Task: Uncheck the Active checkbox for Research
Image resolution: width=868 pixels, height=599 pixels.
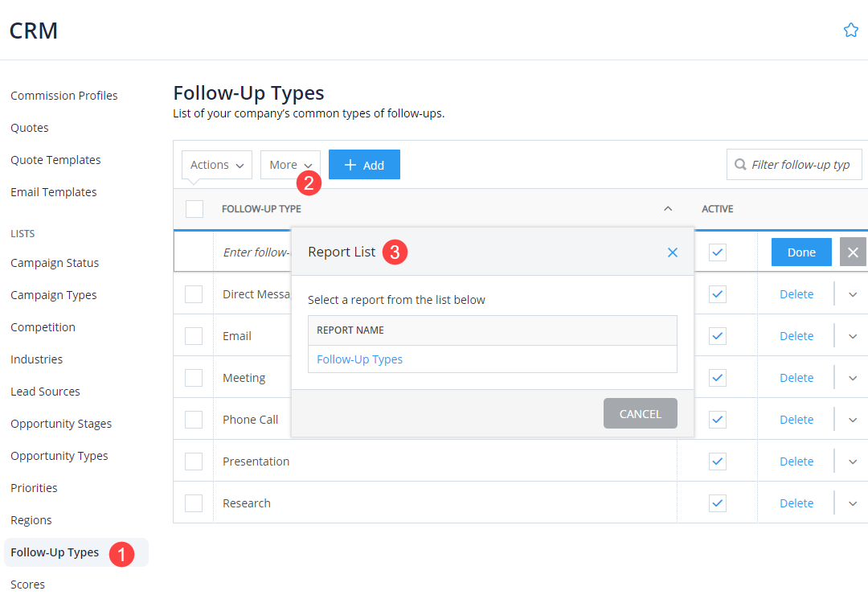Action: click(x=717, y=503)
